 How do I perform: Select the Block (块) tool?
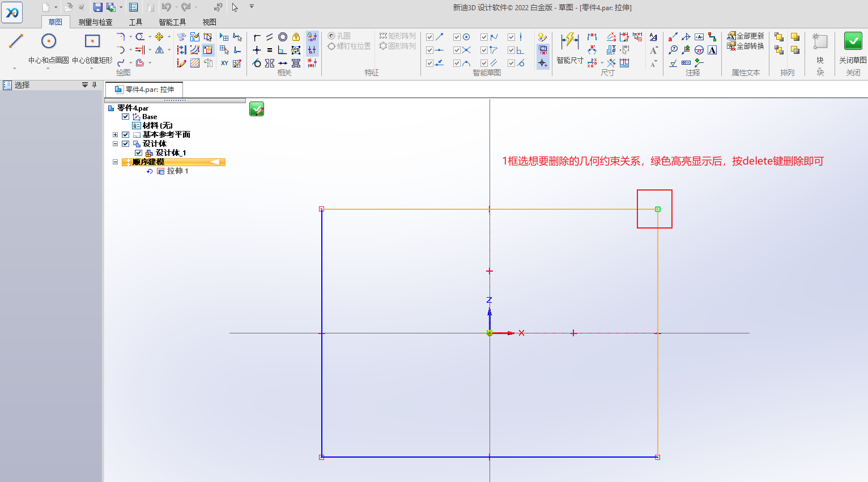coord(820,48)
